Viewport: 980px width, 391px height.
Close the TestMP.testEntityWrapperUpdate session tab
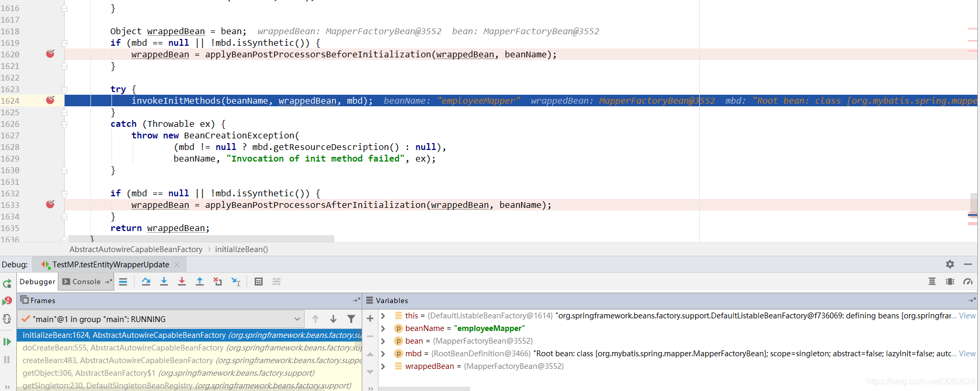point(177,265)
